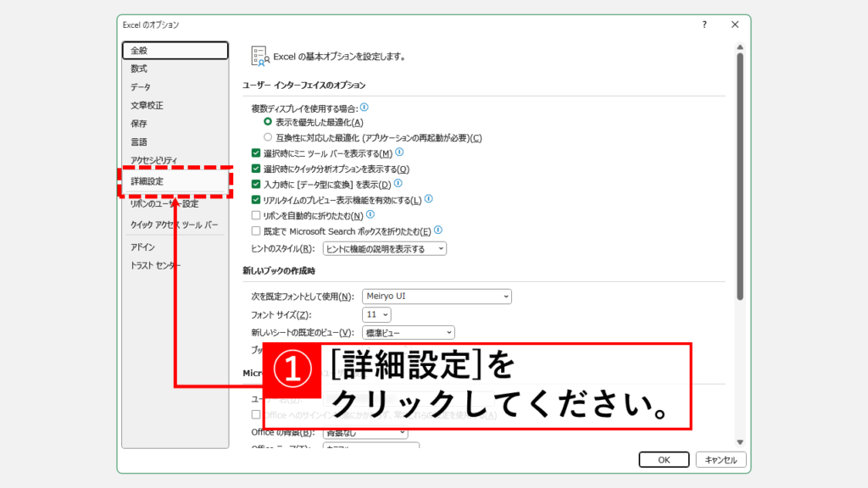Open the Office の背景 dropdown
The width and height of the screenshot is (868, 488).
365,433
